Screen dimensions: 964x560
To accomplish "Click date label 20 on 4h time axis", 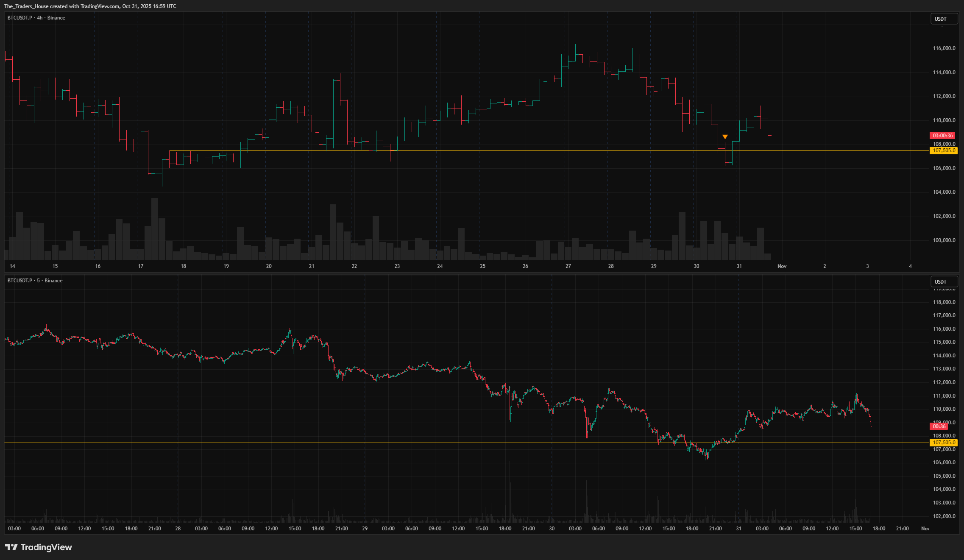I will [x=269, y=266].
